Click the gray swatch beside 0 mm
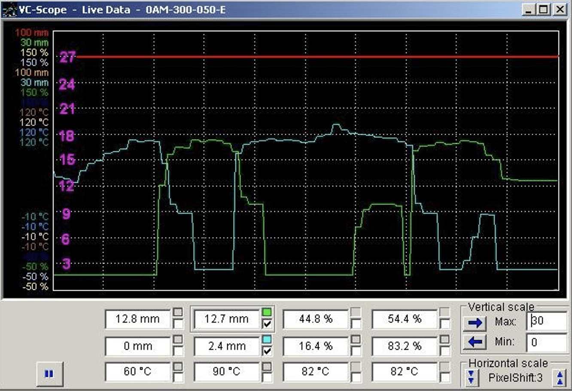Screen dimensions: 572x392 coord(177,340)
